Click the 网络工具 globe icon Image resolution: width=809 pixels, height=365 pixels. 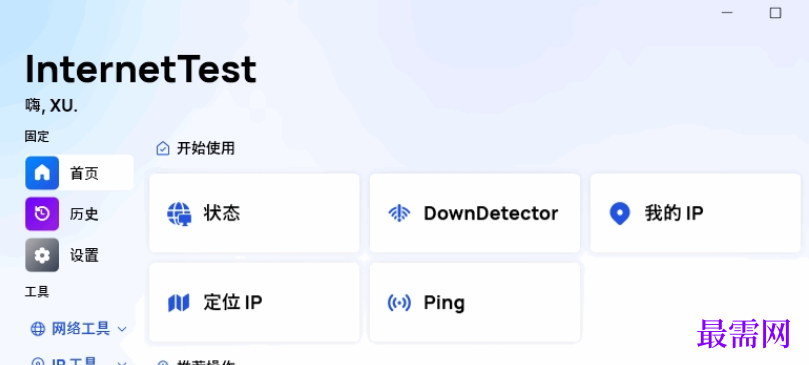tap(38, 329)
